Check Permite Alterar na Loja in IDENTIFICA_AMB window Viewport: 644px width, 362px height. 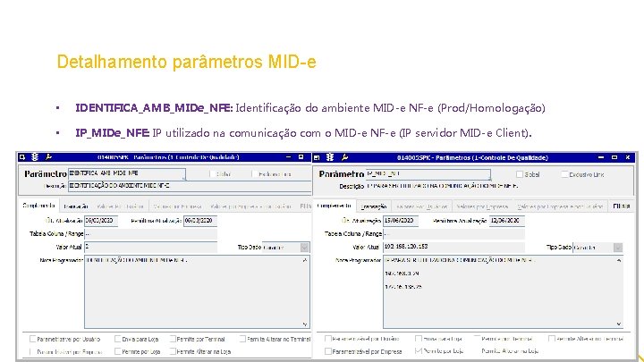[x=173, y=351]
